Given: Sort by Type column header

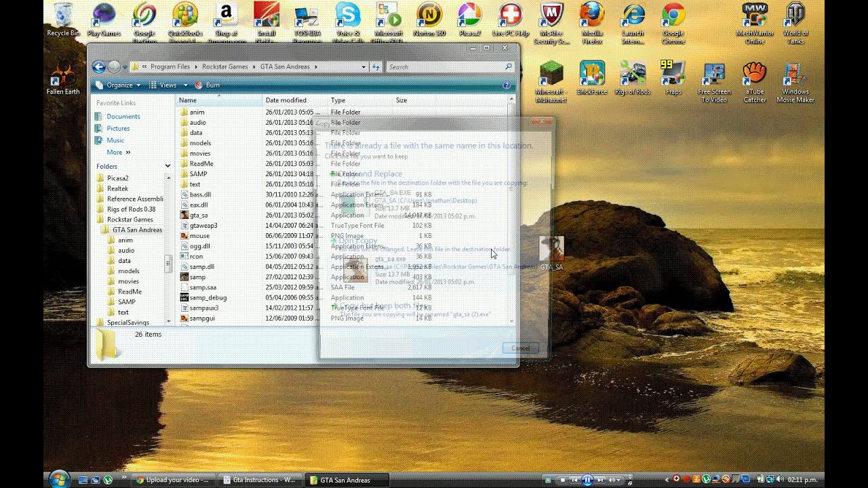Looking at the screenshot, I should (x=360, y=100).
